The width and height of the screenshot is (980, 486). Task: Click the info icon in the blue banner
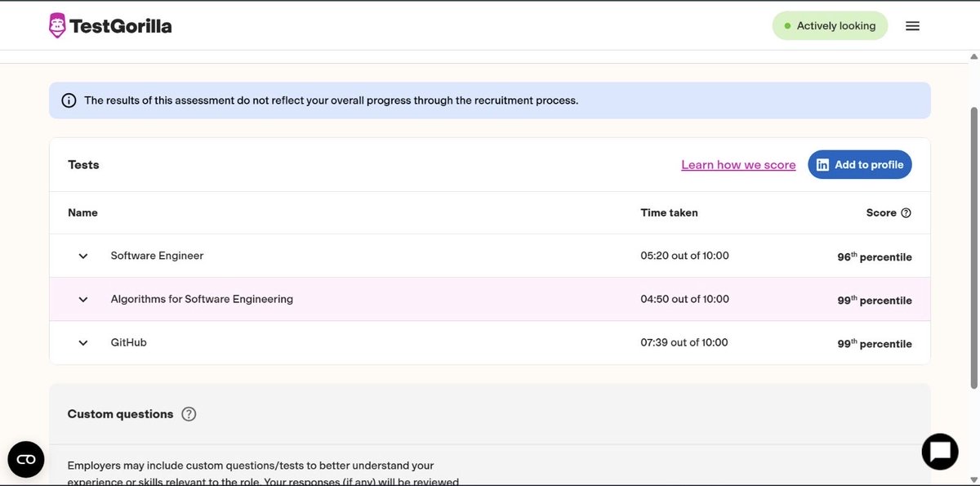(69, 100)
